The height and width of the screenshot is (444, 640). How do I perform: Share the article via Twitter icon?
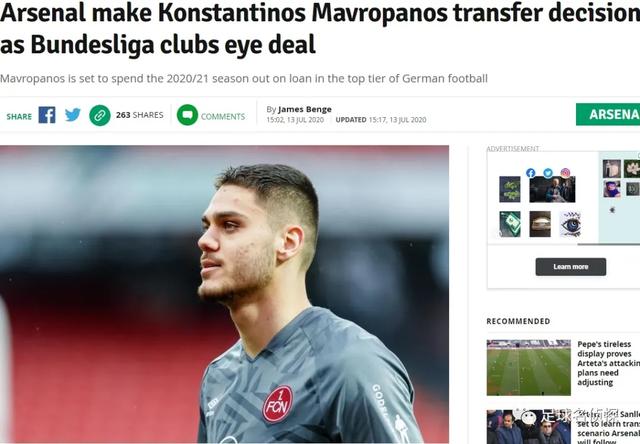click(73, 115)
